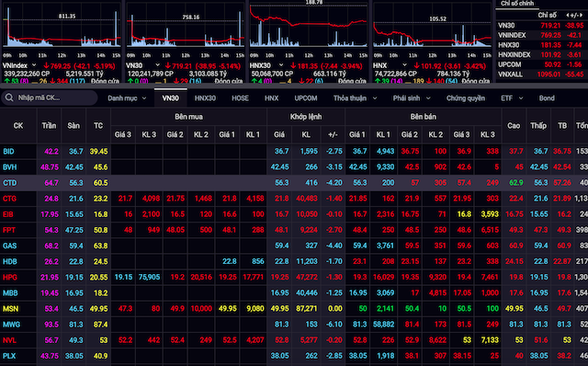Switch to the HOSE tab
The height and width of the screenshot is (366, 588).
240,98
